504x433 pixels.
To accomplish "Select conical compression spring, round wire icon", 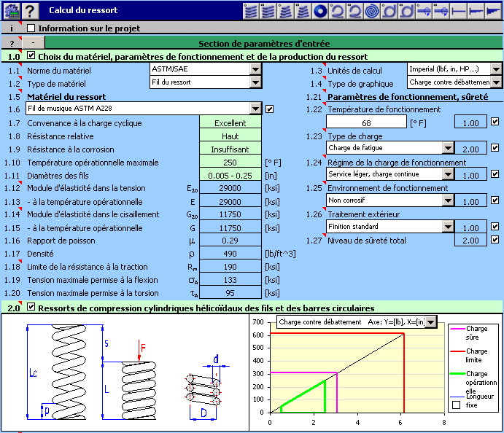I will click(286, 11).
